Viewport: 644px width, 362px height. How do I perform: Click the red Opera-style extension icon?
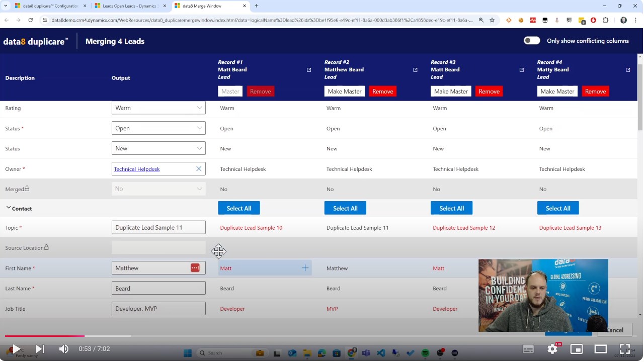593,20
